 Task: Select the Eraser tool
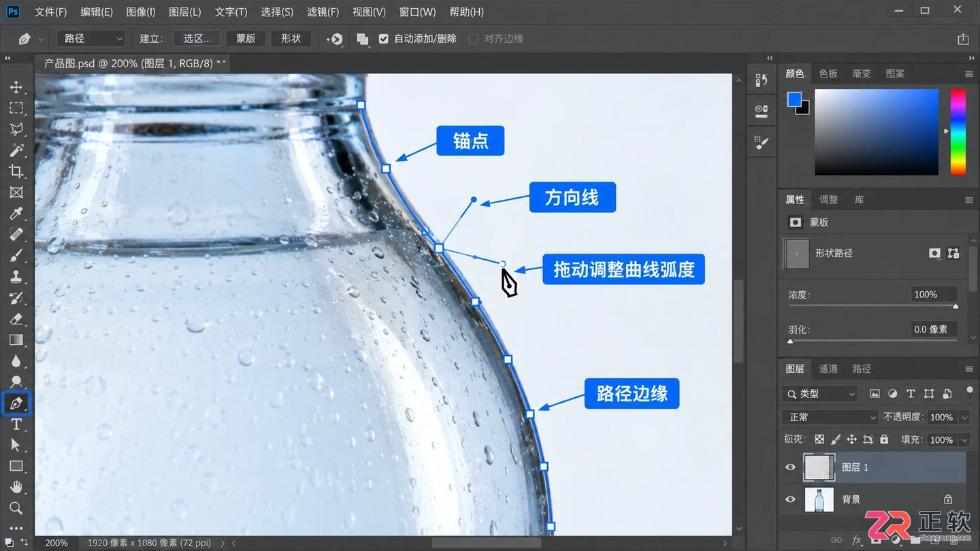coord(16,319)
